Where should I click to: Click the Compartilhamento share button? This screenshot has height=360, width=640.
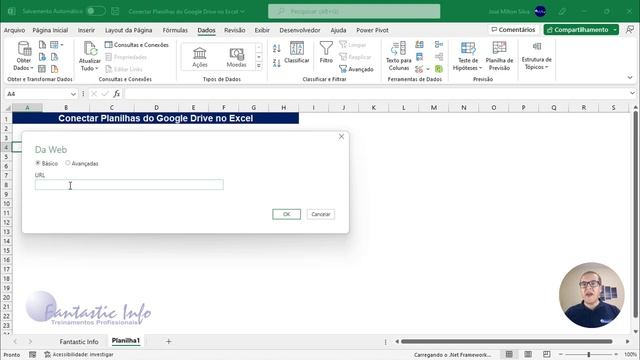pyautogui.click(x=577, y=30)
